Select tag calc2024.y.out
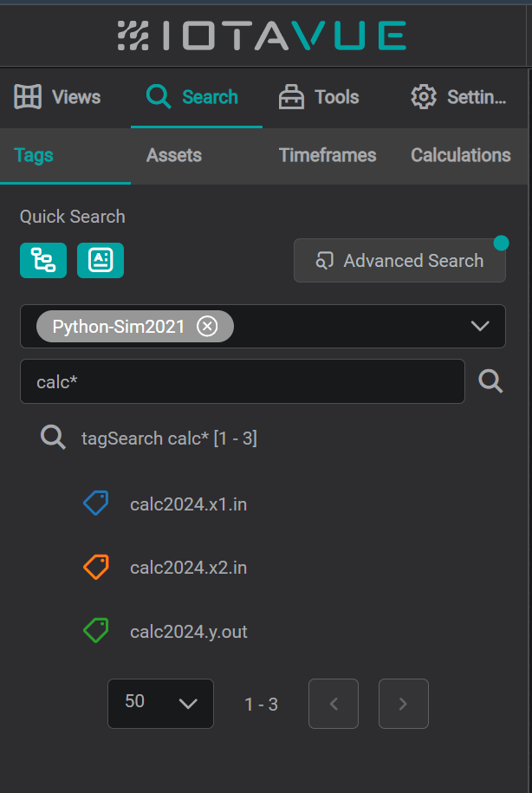532x793 pixels. coord(189,632)
